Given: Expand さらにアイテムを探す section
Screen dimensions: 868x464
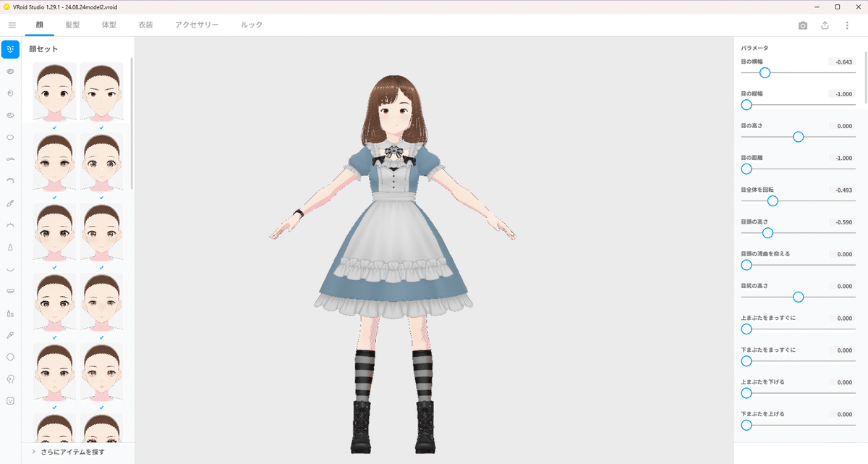Looking at the screenshot, I should [x=78, y=452].
